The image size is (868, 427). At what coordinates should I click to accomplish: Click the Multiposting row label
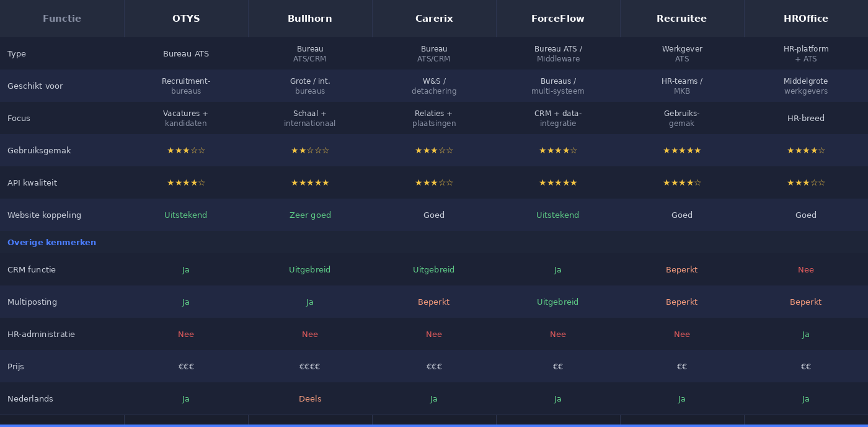pyautogui.click(x=32, y=302)
